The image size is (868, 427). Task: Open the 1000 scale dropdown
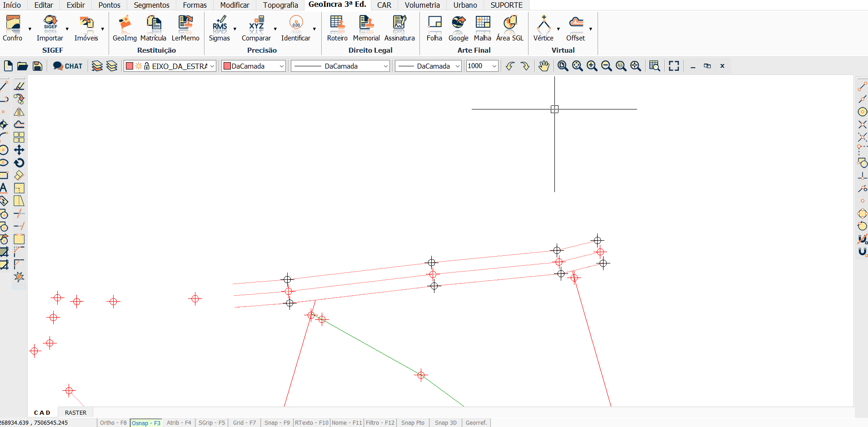(494, 66)
